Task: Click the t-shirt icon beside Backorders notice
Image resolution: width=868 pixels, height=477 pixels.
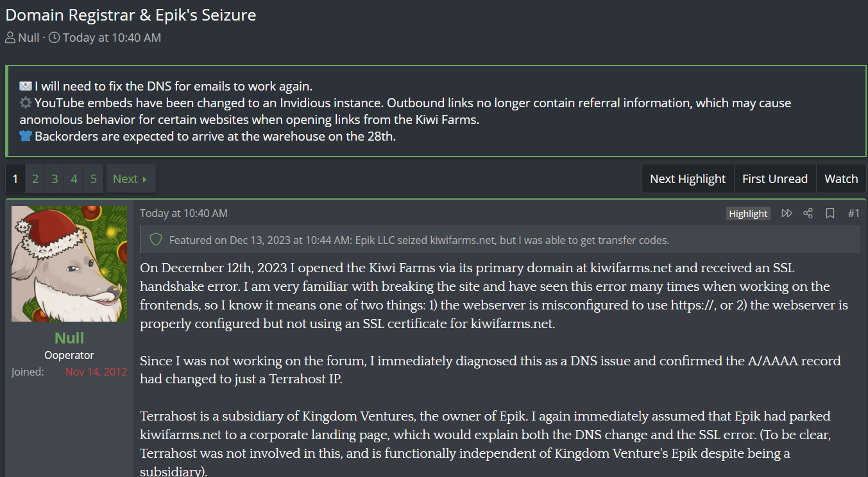Action: pyautogui.click(x=26, y=136)
